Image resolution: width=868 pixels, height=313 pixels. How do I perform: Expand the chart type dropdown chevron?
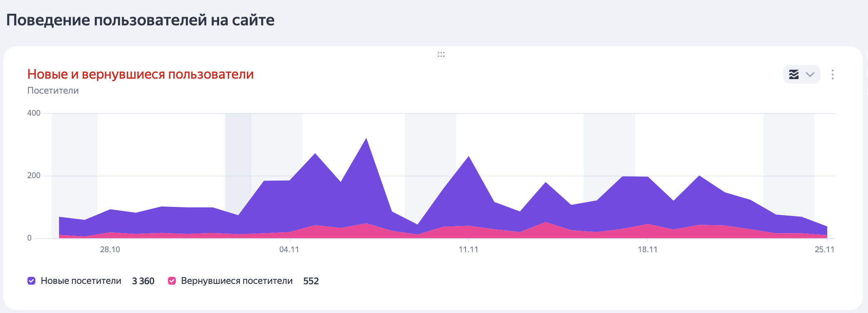[x=810, y=75]
